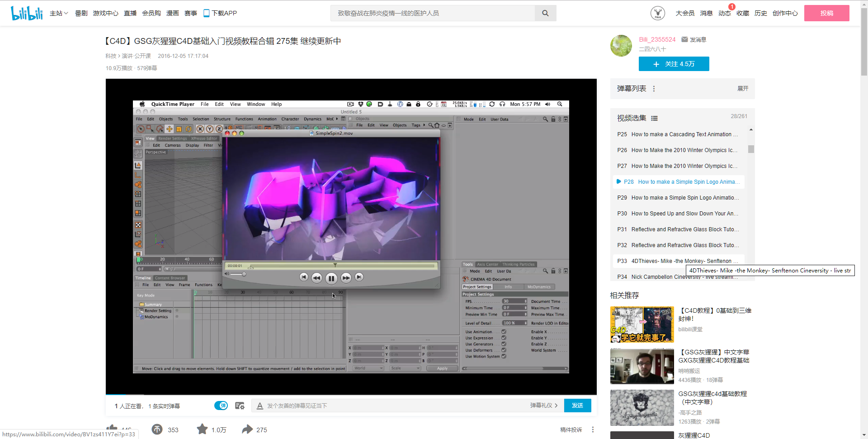Open thumbnail for GSG灰猩猩c4d基础教程
This screenshot has height=439, width=868.
point(642,408)
